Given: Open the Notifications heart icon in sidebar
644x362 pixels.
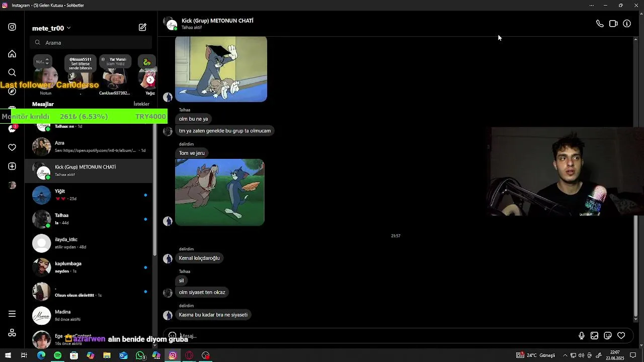Looking at the screenshot, I should (x=12, y=147).
